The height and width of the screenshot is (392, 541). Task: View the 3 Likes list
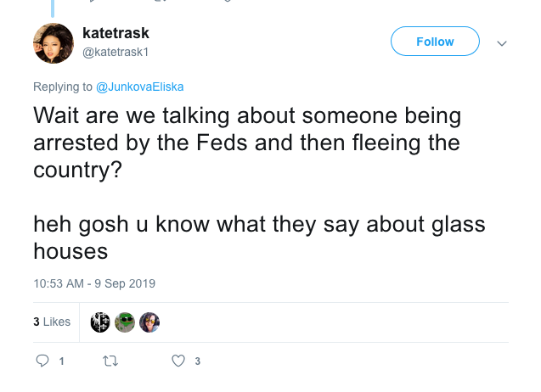tap(51, 322)
